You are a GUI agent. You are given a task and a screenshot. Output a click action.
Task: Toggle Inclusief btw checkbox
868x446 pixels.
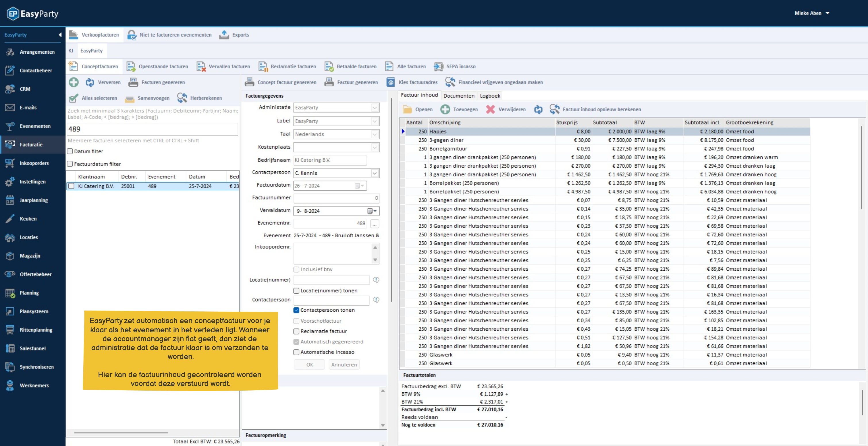point(296,269)
